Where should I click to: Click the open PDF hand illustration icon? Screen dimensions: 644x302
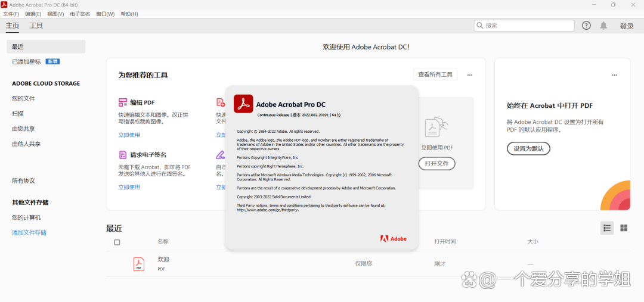click(x=436, y=127)
